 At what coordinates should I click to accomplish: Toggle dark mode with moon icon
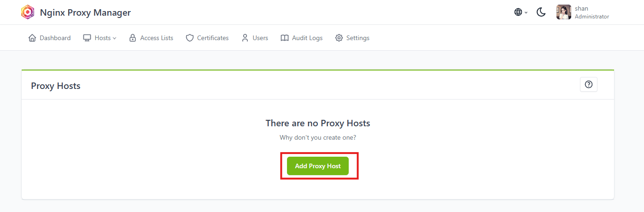click(x=541, y=12)
